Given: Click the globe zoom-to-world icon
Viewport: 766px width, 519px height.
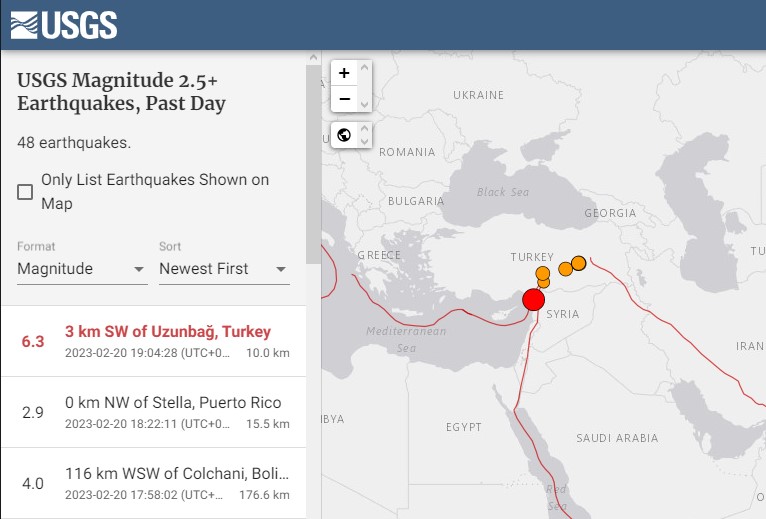Looking at the screenshot, I should [x=344, y=135].
